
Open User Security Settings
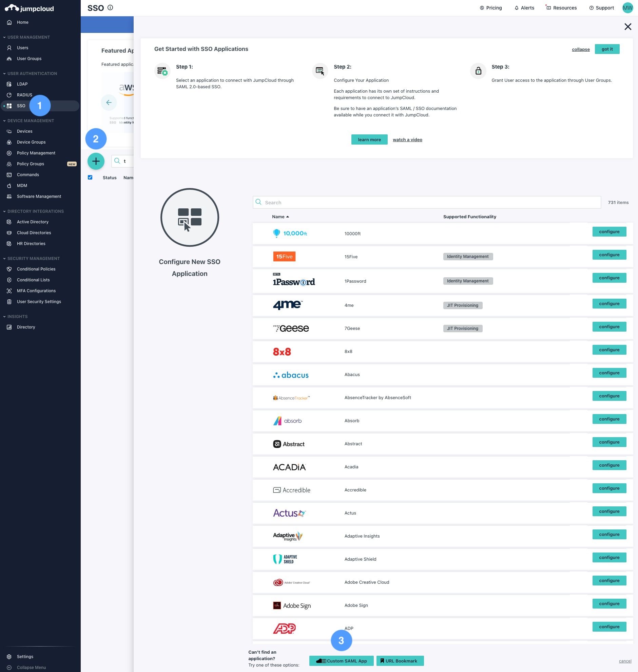[39, 302]
